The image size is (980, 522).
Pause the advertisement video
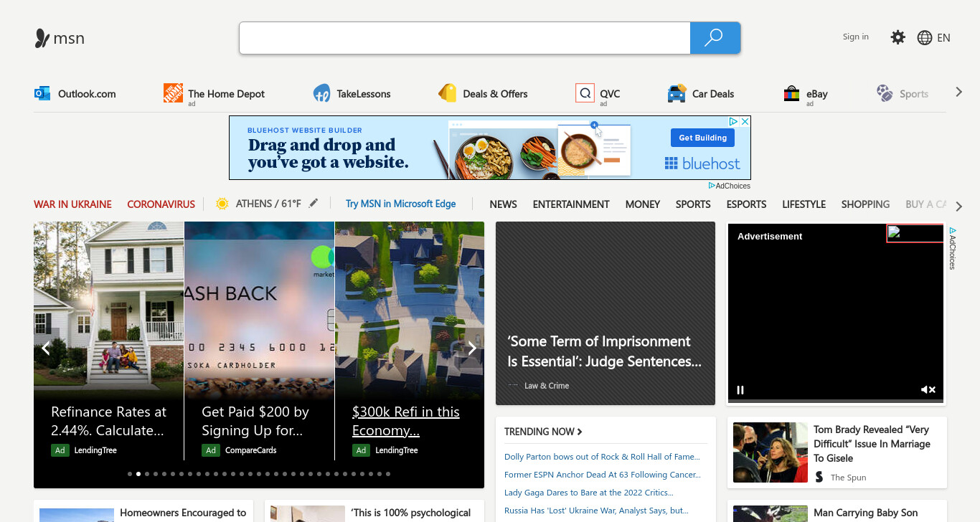[740, 390]
